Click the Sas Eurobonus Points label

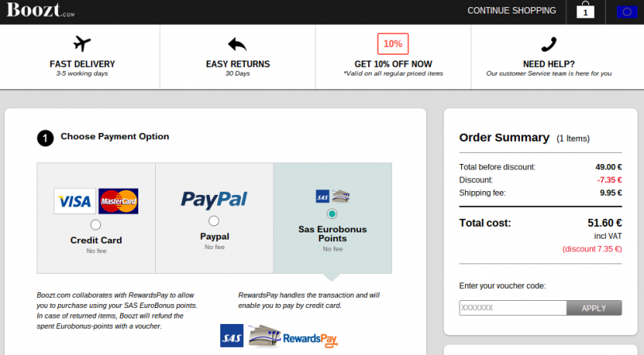(x=332, y=234)
